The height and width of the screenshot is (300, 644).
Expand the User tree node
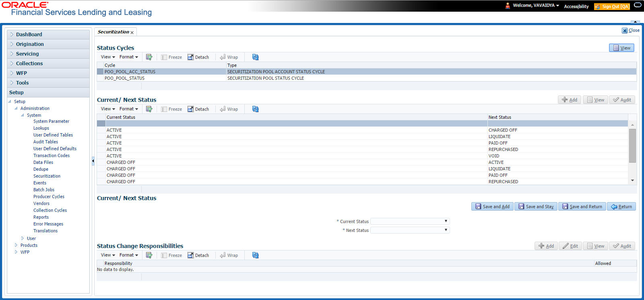[23, 238]
